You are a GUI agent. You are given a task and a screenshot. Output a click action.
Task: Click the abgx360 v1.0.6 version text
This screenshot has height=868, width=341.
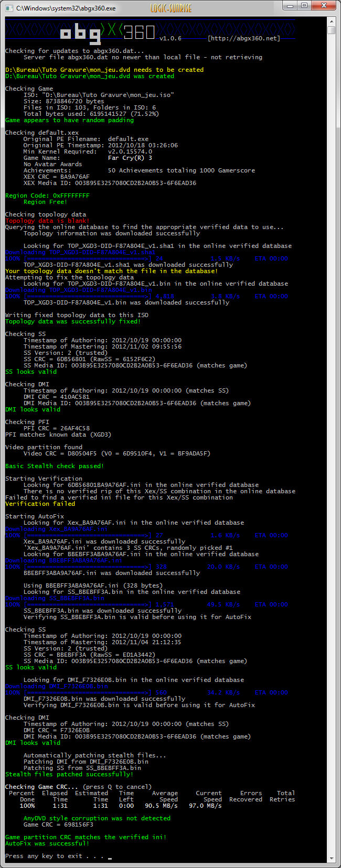click(170, 38)
